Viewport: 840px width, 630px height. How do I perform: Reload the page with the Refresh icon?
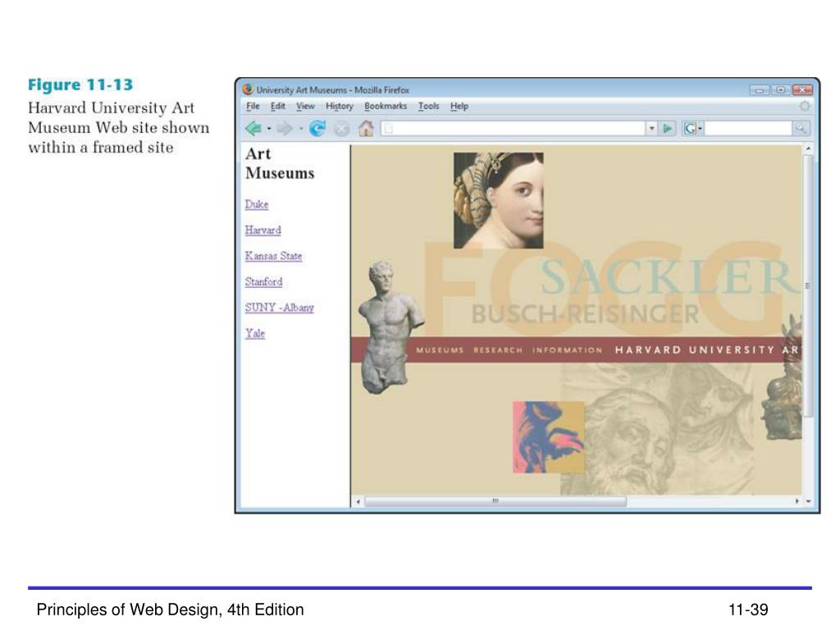pyautogui.click(x=317, y=129)
